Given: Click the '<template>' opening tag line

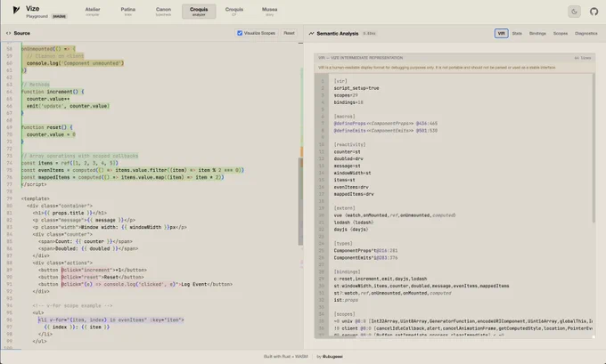Looking at the screenshot, I should (35, 198).
